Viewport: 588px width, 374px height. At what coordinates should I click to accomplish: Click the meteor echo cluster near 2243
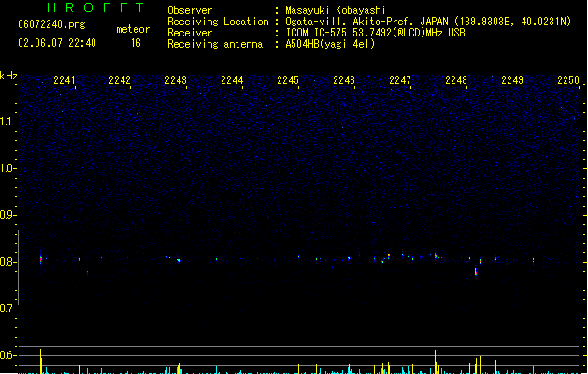tap(179, 260)
